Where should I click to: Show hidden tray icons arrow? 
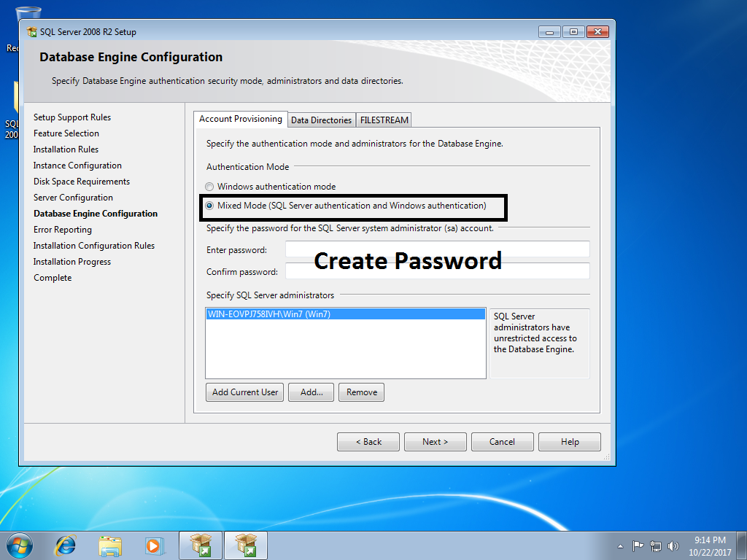(620, 546)
